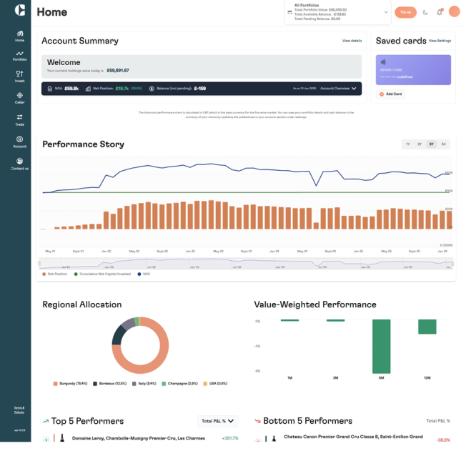Screen dimensions: 476x476
Task: Toggle dark mode moon icon
Action: tap(426, 12)
